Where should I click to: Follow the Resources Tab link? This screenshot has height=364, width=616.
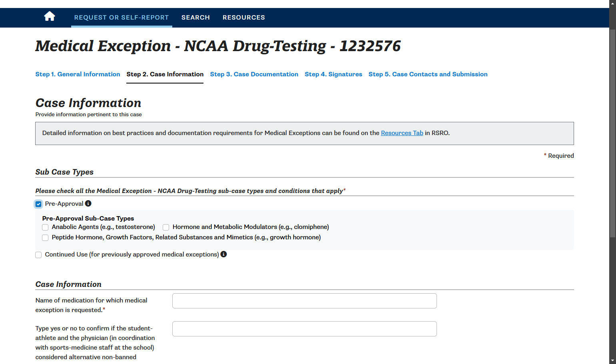click(x=402, y=133)
